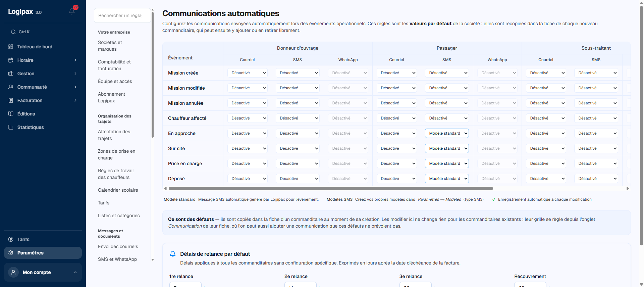
Task: Click the Mon compte avatar icon
Action: [13, 272]
